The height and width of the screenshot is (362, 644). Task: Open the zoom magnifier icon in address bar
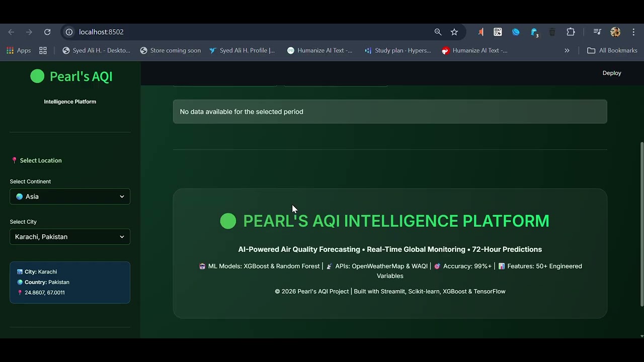pos(438,32)
